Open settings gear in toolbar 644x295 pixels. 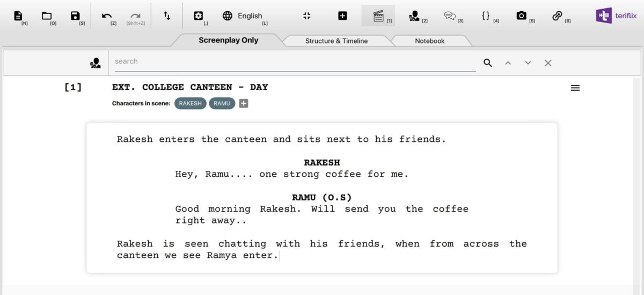coord(199,16)
